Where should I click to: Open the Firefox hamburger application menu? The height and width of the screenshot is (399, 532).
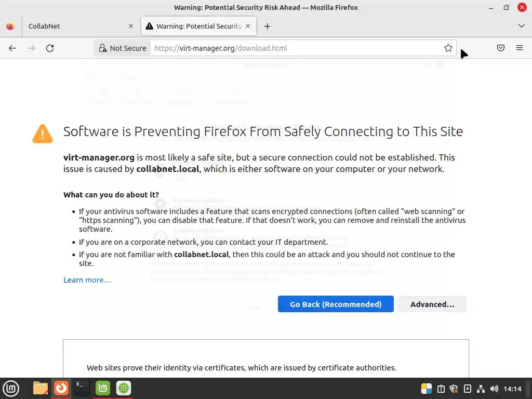coord(520,48)
